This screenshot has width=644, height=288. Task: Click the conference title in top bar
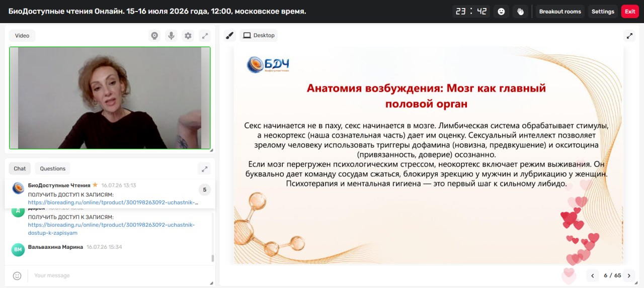(x=157, y=11)
